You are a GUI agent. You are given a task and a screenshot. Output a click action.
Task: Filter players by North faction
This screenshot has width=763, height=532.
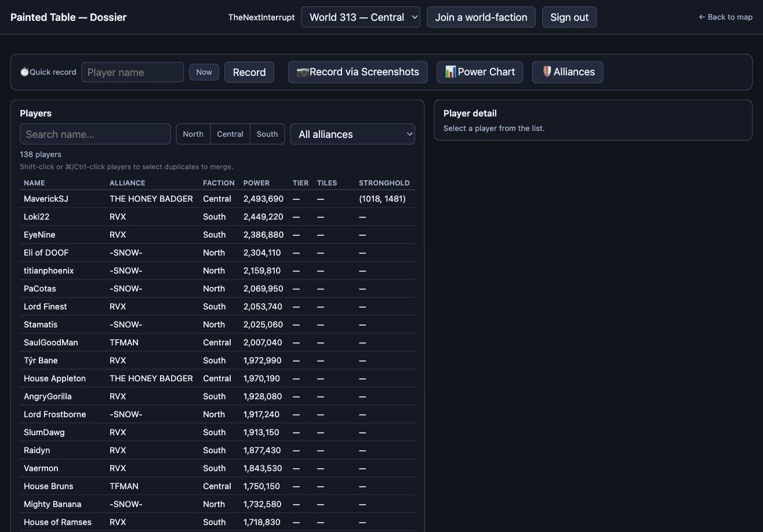[x=193, y=134]
